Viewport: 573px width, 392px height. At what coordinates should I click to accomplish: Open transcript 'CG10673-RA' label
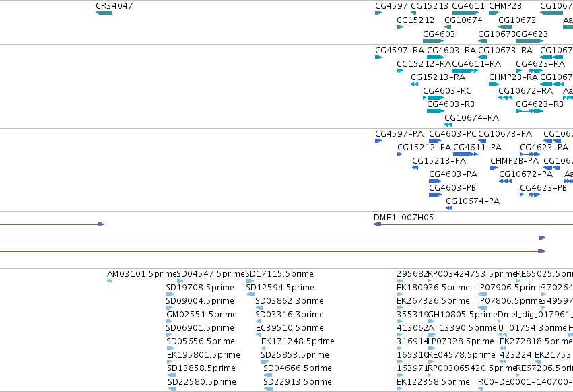(x=506, y=50)
